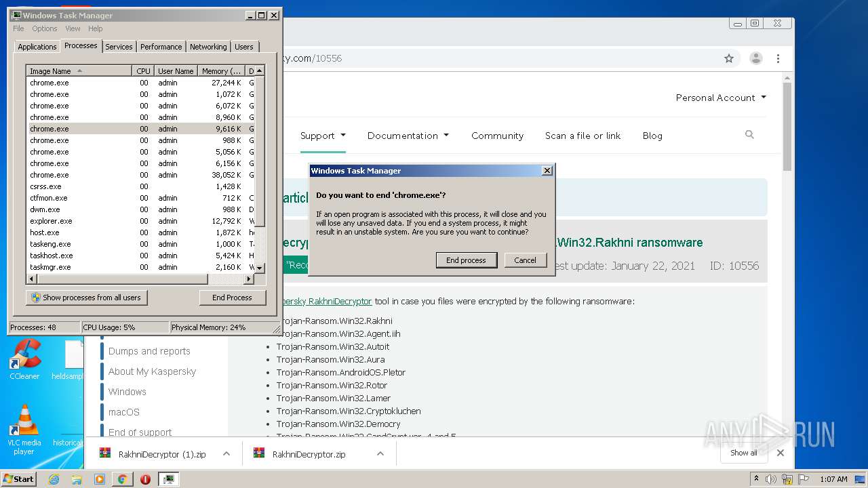Screen dimensions: 868x488
Task: Open Windows Media Player from taskbar
Action: point(100,479)
